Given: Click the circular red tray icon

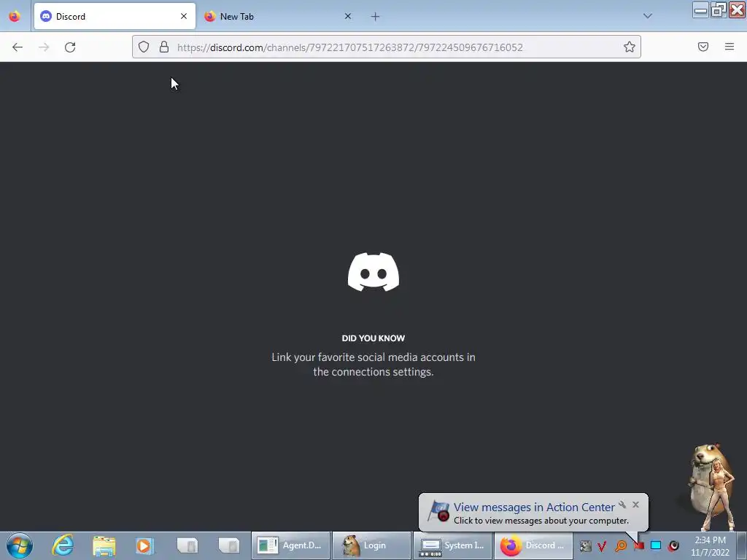Looking at the screenshot, I should pos(673,545).
